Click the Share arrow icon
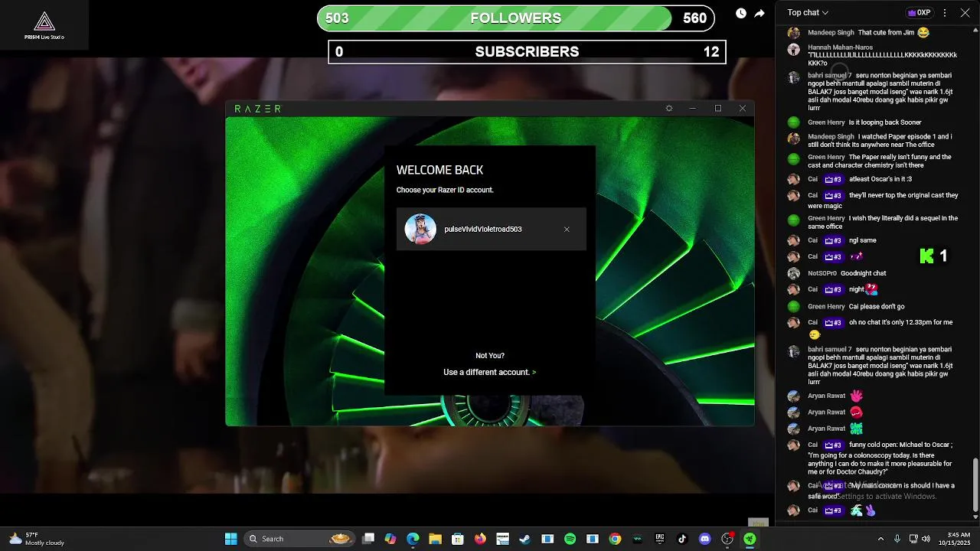980x551 pixels. [759, 13]
